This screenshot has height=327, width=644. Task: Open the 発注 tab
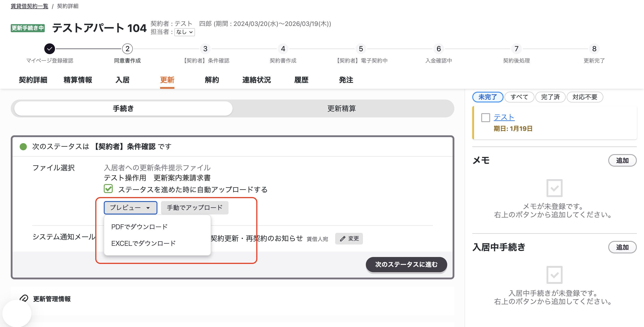pos(346,80)
